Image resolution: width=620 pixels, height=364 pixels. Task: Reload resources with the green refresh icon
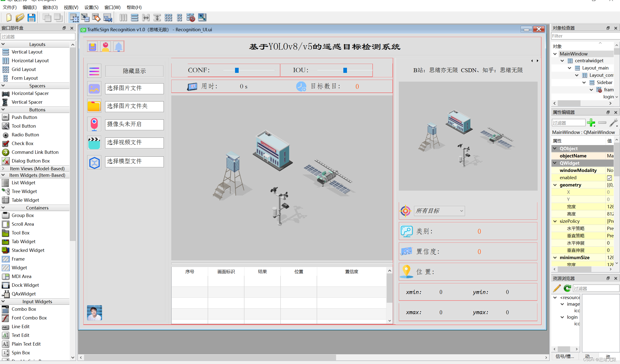567,288
